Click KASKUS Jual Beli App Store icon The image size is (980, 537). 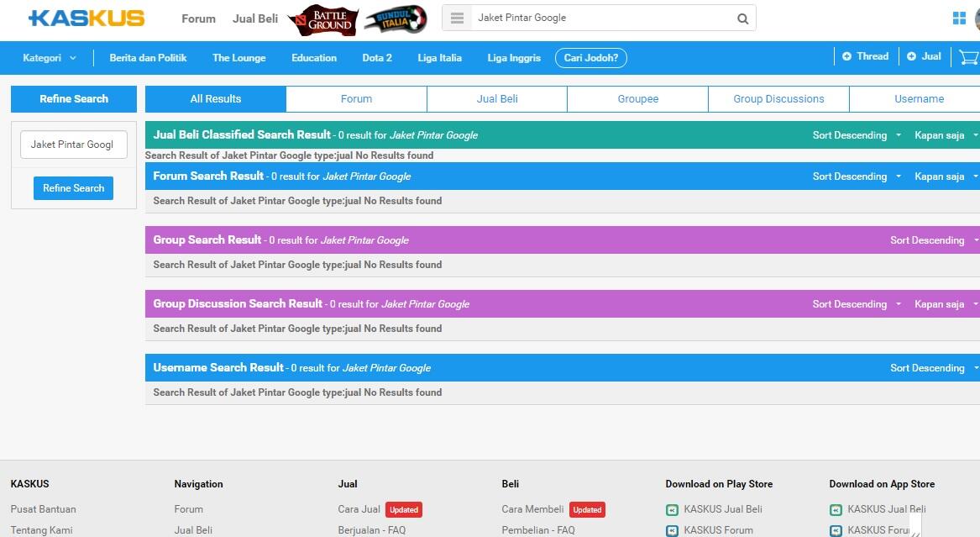coord(836,510)
